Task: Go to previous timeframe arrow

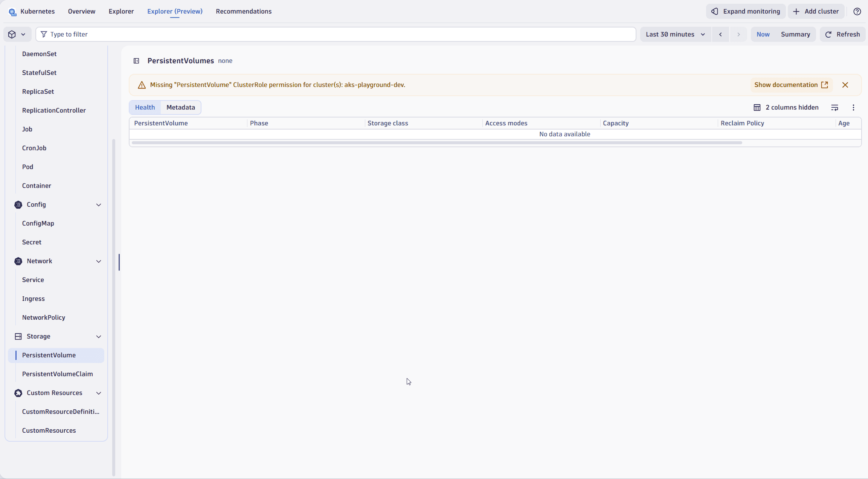Action: pos(720,34)
